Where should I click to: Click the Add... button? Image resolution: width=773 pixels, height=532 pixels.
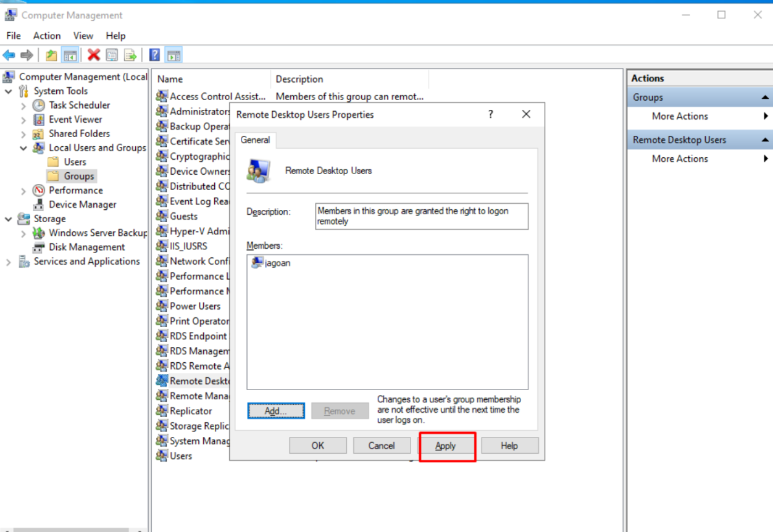click(276, 411)
